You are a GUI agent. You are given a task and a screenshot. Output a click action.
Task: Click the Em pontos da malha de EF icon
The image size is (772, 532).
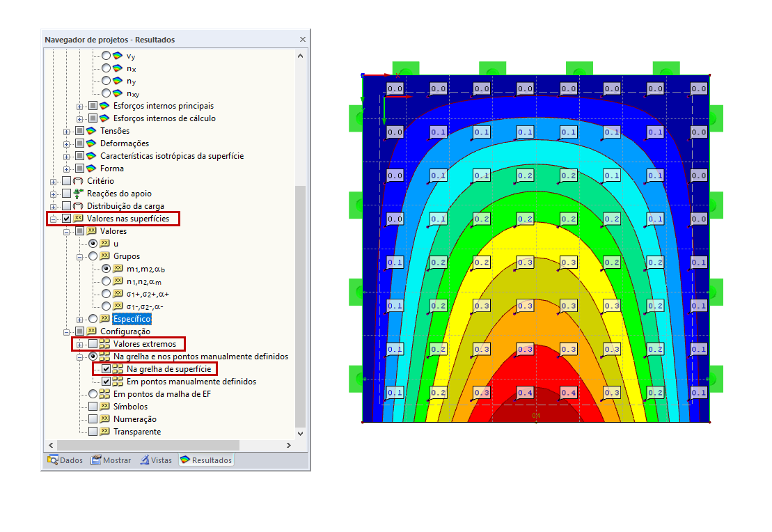click(x=104, y=394)
